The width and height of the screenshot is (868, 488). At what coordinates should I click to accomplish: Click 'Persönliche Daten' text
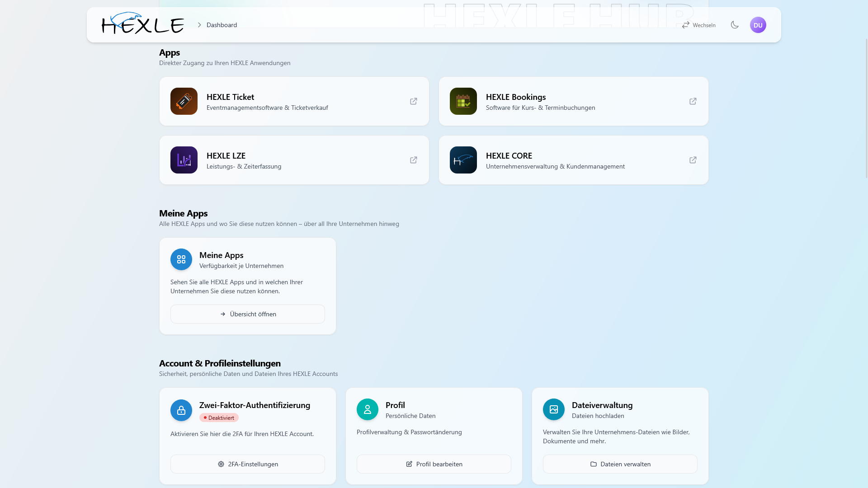(x=410, y=416)
